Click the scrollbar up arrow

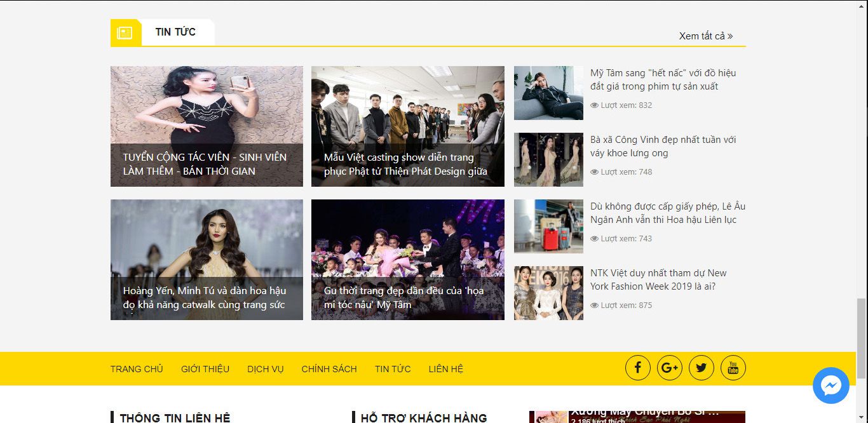coord(862,5)
